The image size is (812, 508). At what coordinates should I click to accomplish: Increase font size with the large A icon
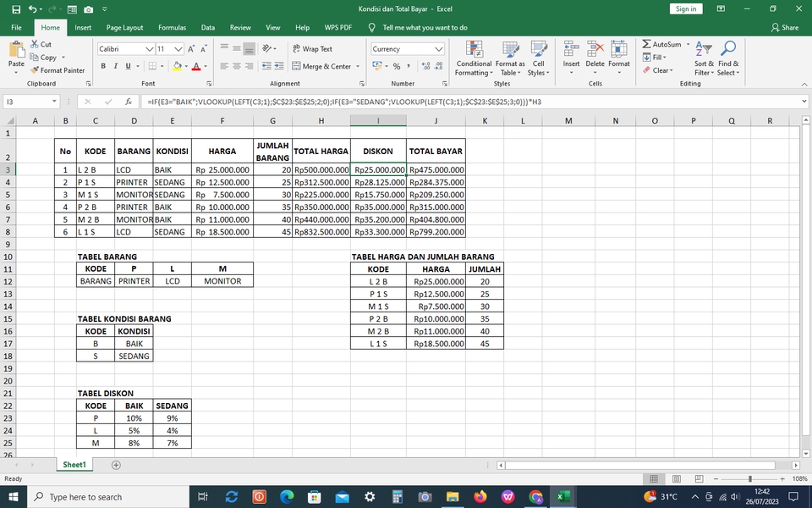[191, 49]
